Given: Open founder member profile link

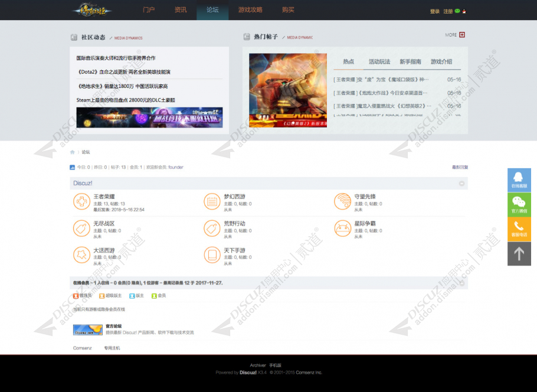Looking at the screenshot, I should [x=176, y=167].
